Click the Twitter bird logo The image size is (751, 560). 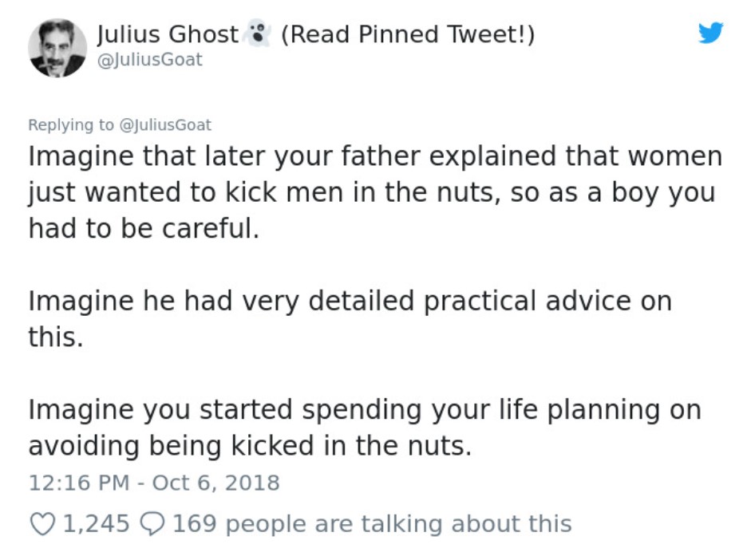pos(710,33)
